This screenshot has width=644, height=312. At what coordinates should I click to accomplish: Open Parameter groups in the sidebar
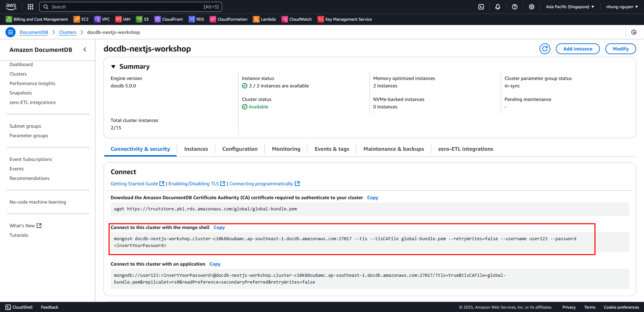[29, 136]
